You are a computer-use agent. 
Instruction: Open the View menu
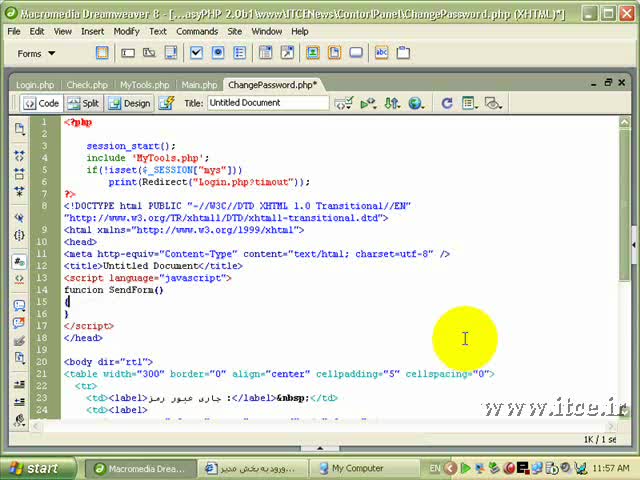[62, 31]
